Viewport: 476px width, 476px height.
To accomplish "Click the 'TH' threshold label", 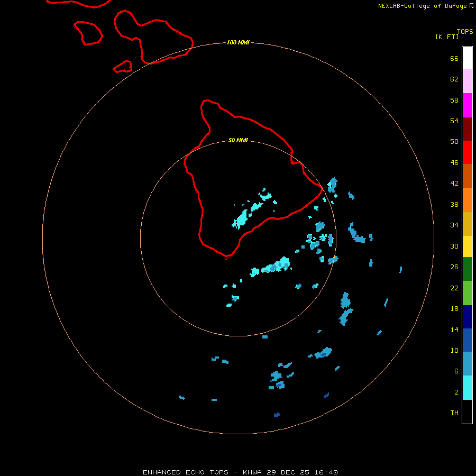I will pyautogui.click(x=454, y=413).
